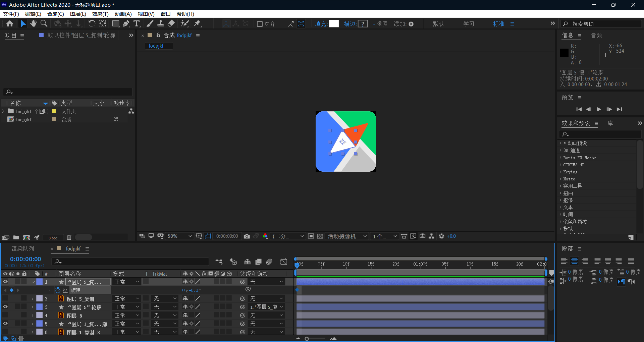Toggle the 对齐 snapping checkbox

[x=260, y=24]
